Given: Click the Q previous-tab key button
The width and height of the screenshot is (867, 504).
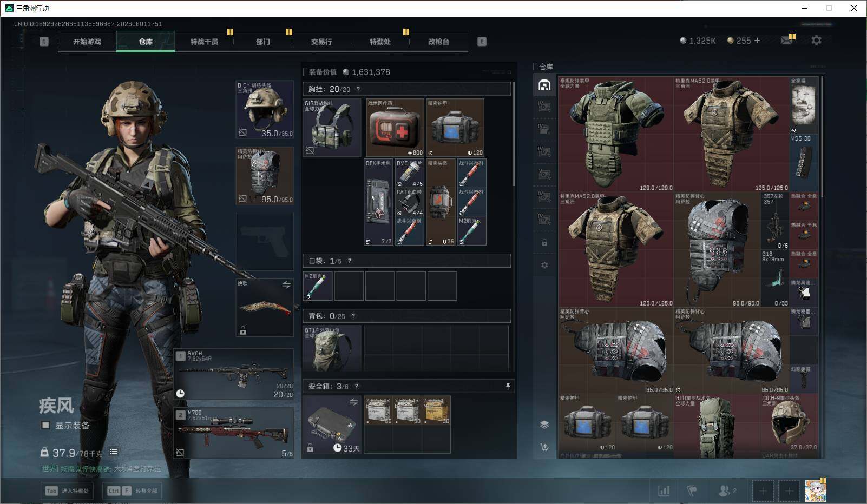Looking at the screenshot, I should pos(44,42).
